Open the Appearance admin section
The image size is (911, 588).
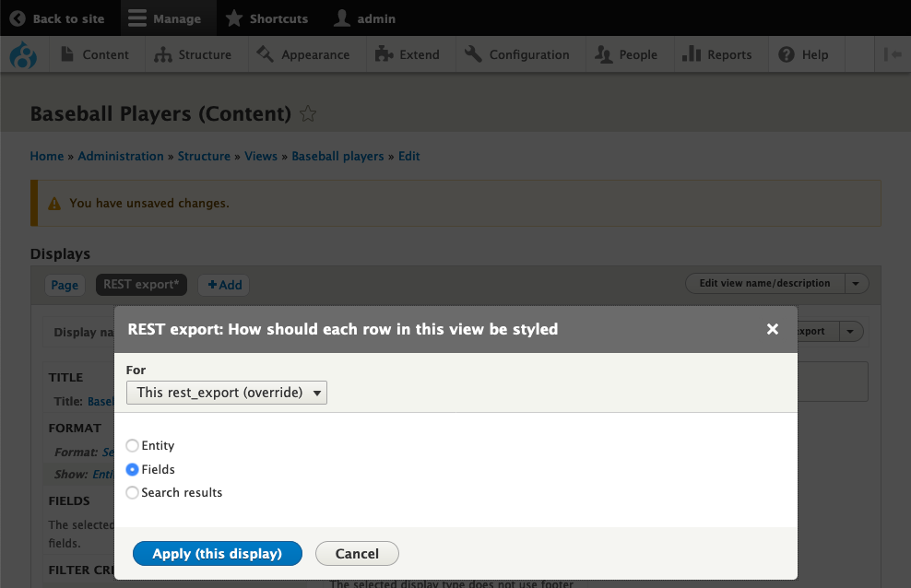click(305, 54)
